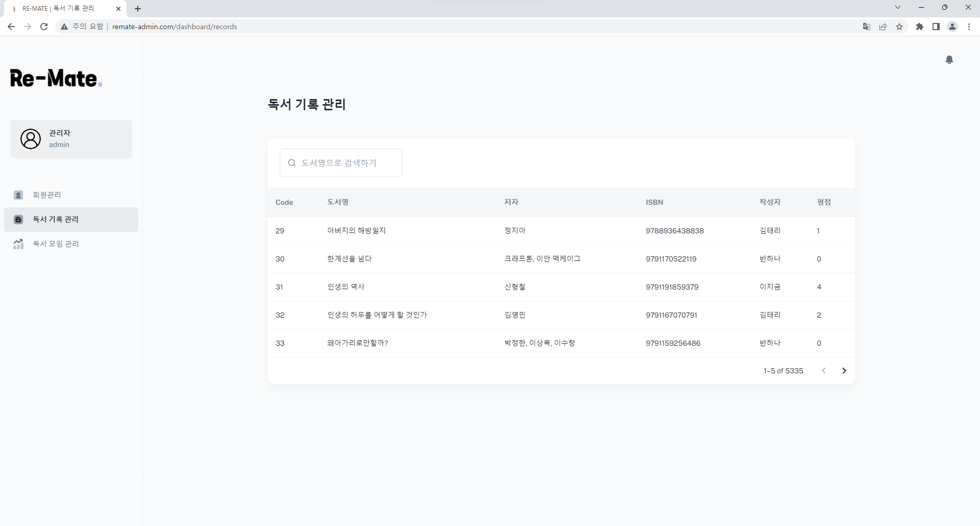Select book title 인생의 역사

tap(346, 287)
